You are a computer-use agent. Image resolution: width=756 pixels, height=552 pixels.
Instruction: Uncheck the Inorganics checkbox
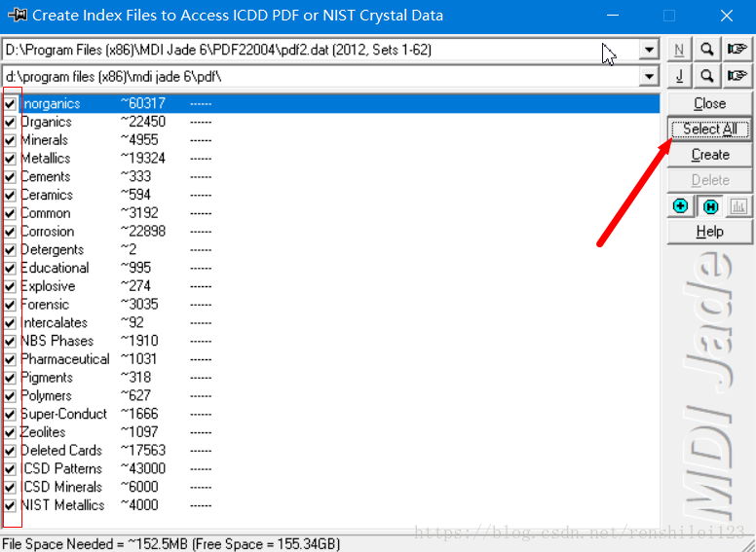tap(10, 103)
